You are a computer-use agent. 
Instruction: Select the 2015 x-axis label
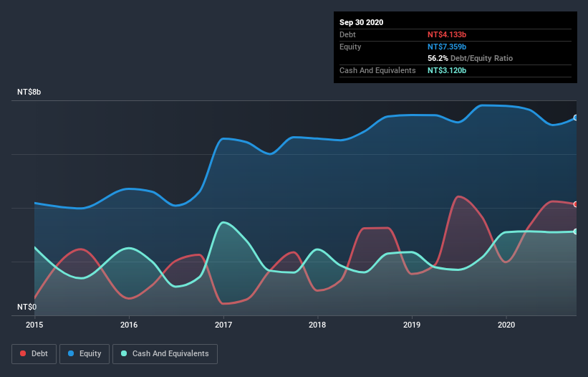coord(34,325)
